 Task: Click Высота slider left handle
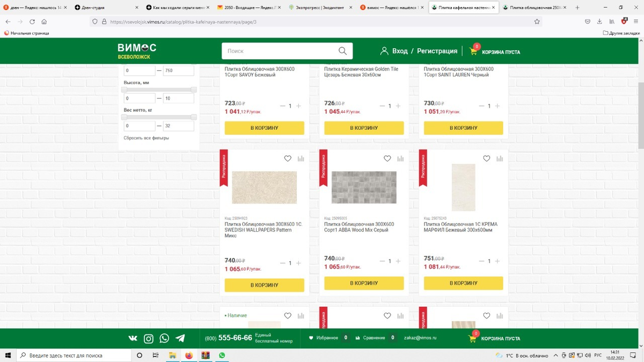(124, 90)
